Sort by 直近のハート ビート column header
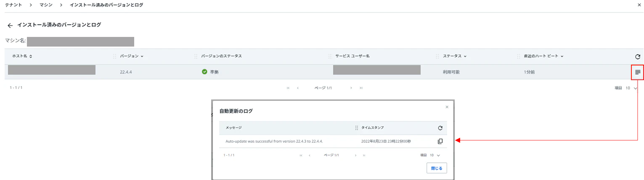 click(543, 56)
